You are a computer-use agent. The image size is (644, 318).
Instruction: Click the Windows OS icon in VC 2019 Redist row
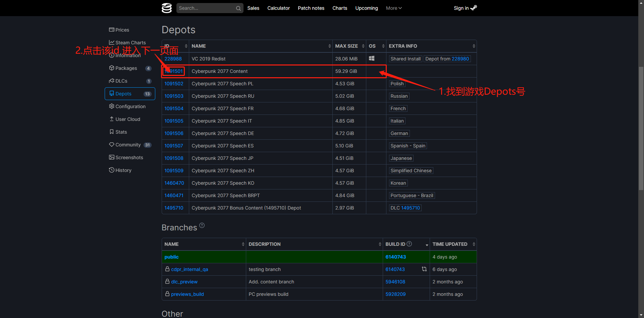click(372, 58)
